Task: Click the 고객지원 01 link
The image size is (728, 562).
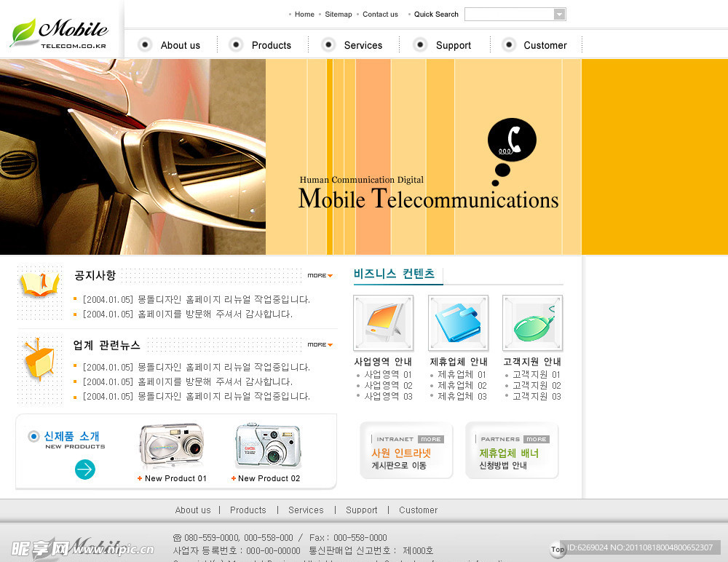Action: pos(537,374)
